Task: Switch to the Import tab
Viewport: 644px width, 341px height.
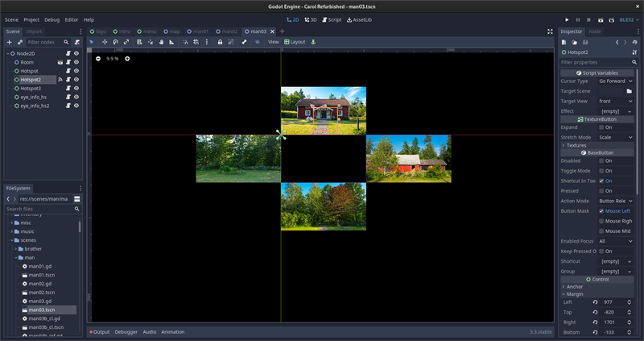Action: pos(34,31)
